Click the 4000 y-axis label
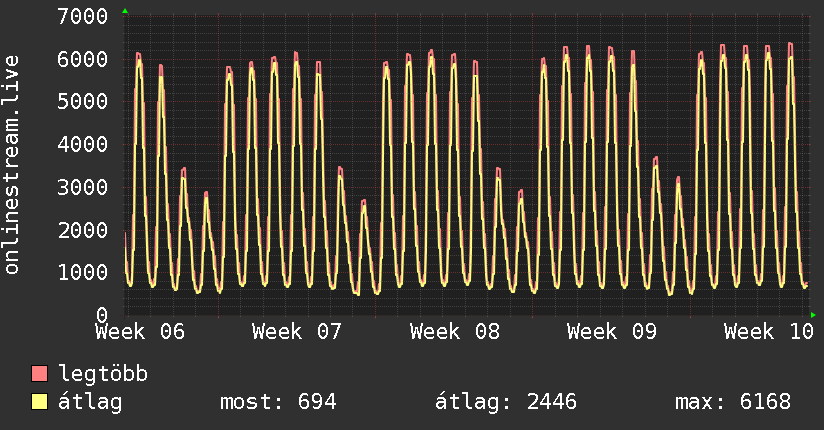This screenshot has width=824, height=430. click(83, 144)
